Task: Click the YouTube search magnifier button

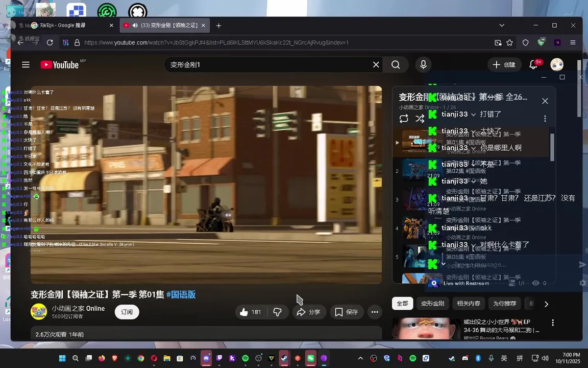Action: pos(396,64)
